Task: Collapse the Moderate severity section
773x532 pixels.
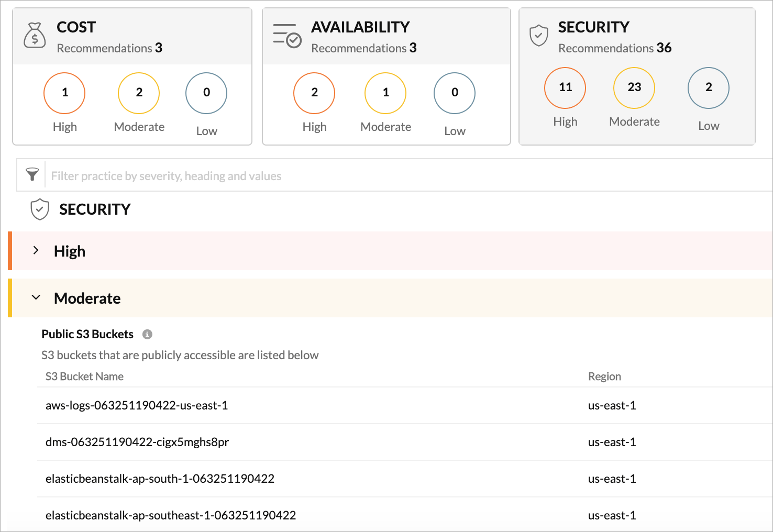Action: click(x=36, y=298)
